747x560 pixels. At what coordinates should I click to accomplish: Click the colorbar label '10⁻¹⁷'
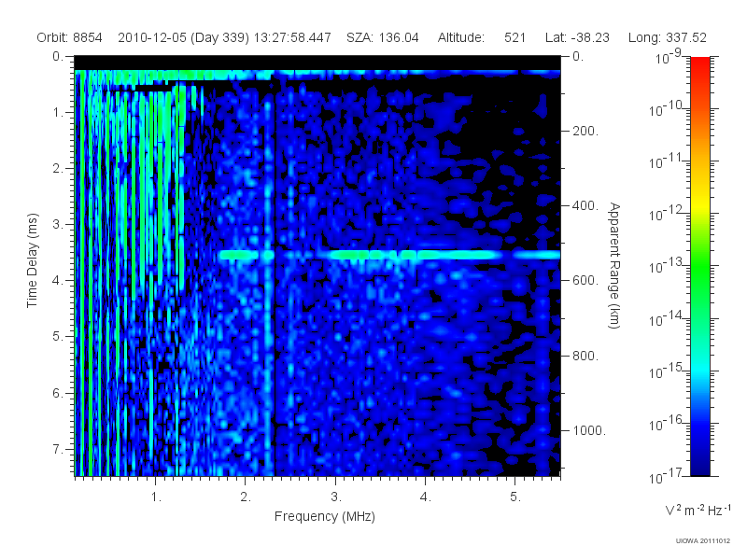click(x=665, y=476)
